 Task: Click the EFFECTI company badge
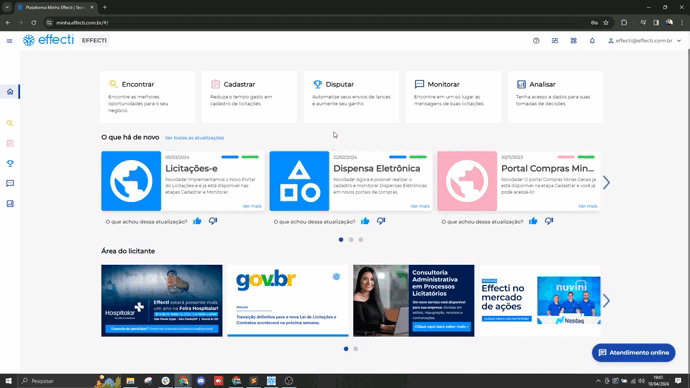pos(94,40)
